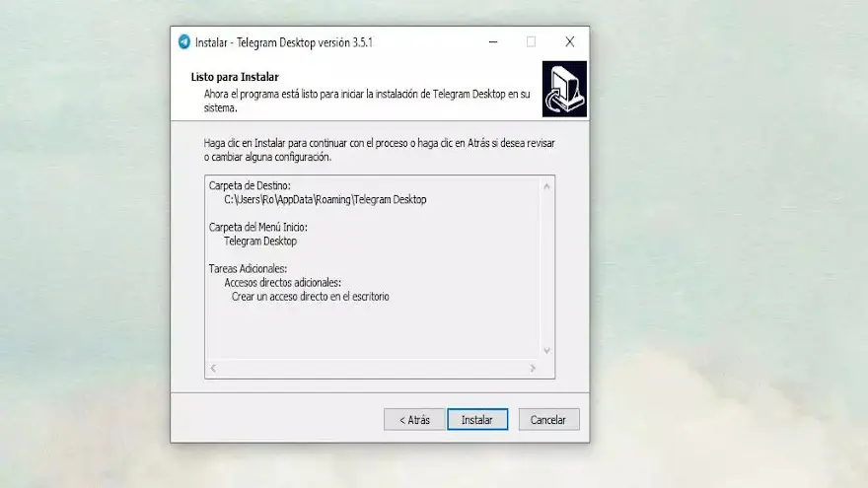This screenshot has width=868, height=488.
Task: Click the summary box scroll up arrow
Action: click(546, 186)
